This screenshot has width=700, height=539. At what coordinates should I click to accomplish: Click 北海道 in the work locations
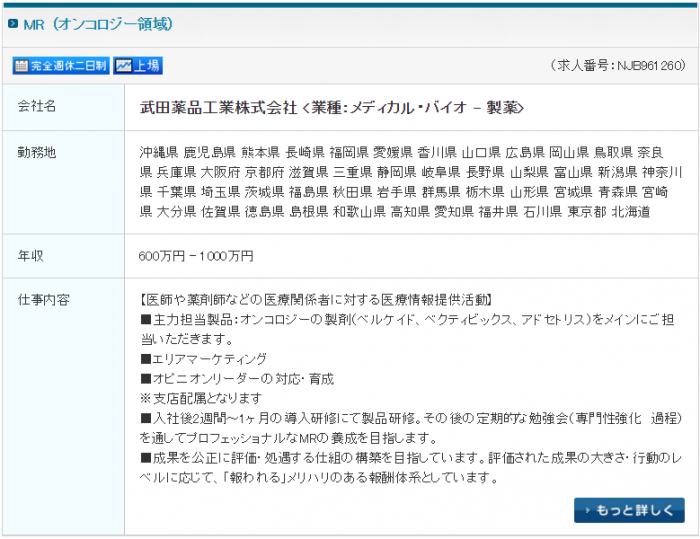pos(631,211)
